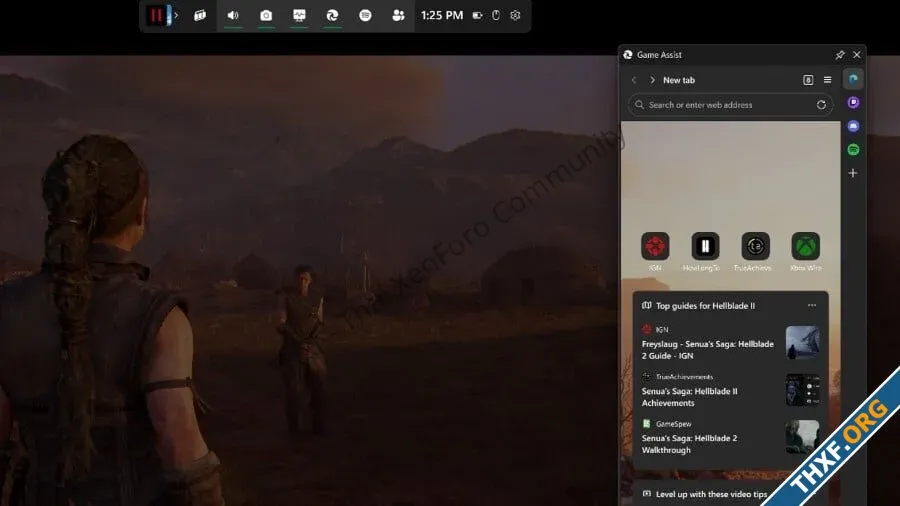Viewport: 900px width, 506px height.
Task: Click the 'Top guides for Hellblade II' heading
Action: (x=705, y=306)
